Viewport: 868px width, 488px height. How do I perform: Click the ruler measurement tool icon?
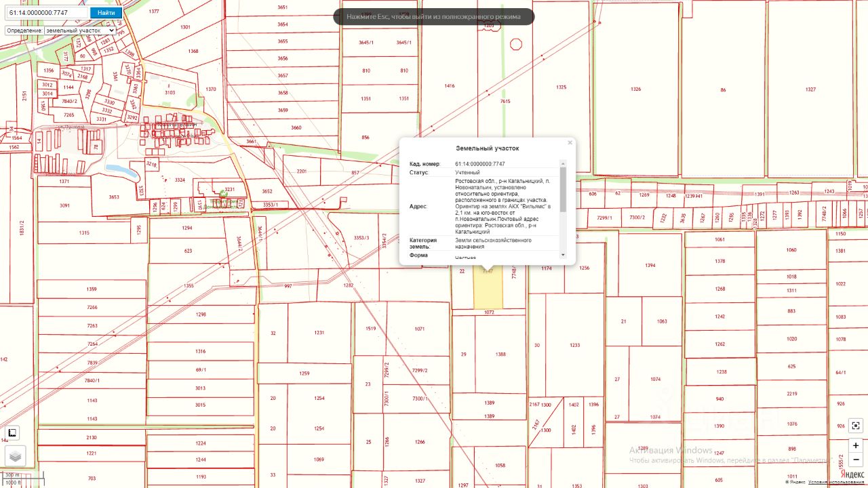click(x=12, y=433)
